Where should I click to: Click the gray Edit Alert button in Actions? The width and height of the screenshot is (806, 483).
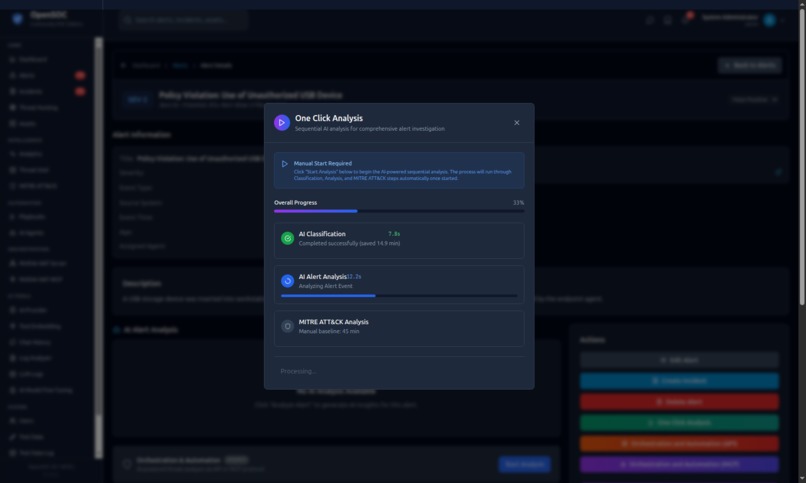point(679,360)
